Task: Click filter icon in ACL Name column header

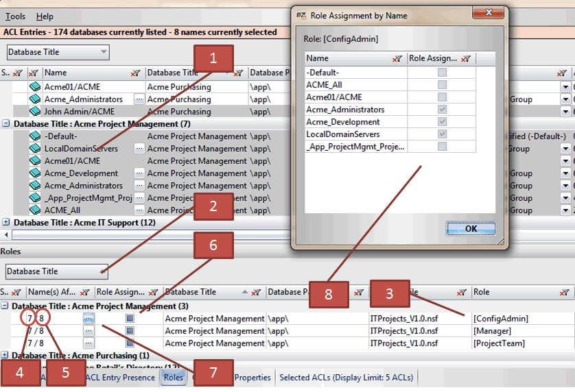Action: [135, 73]
